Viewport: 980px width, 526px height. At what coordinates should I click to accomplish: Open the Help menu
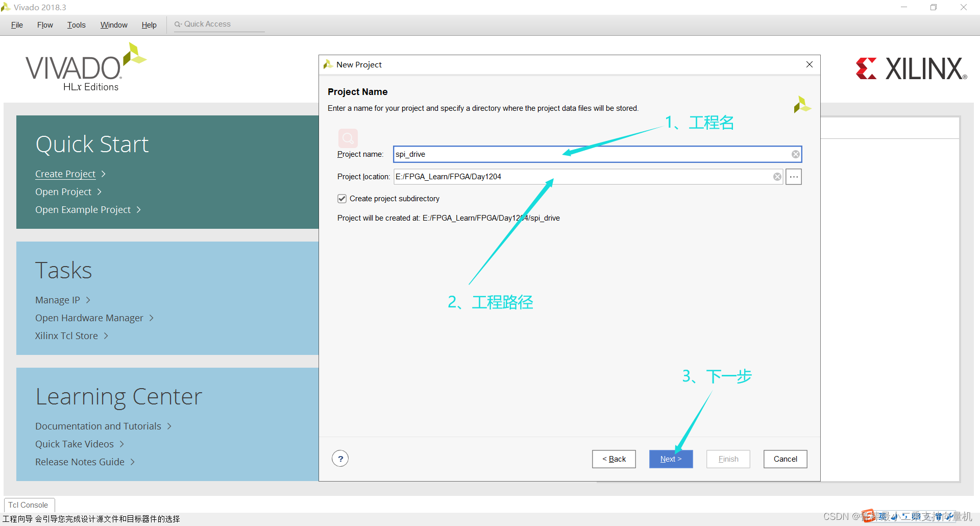(x=149, y=25)
